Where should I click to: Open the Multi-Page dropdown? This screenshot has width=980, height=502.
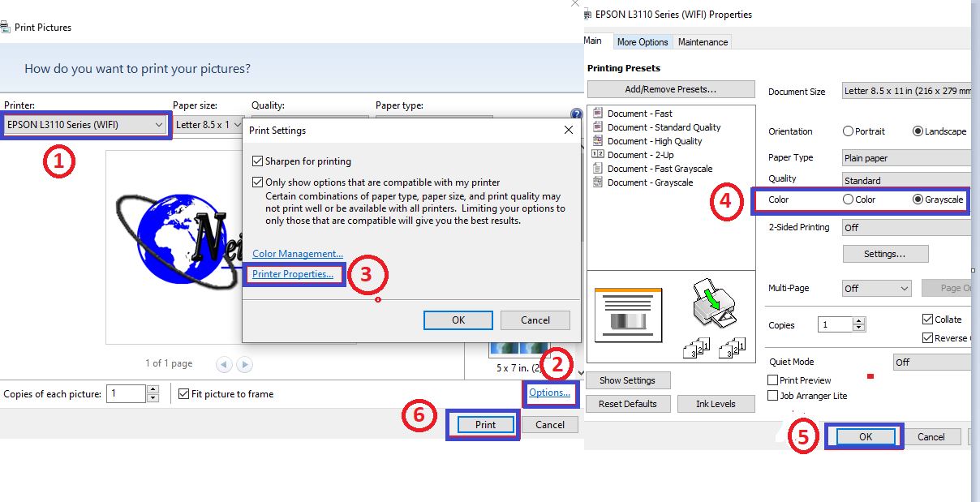coord(877,288)
